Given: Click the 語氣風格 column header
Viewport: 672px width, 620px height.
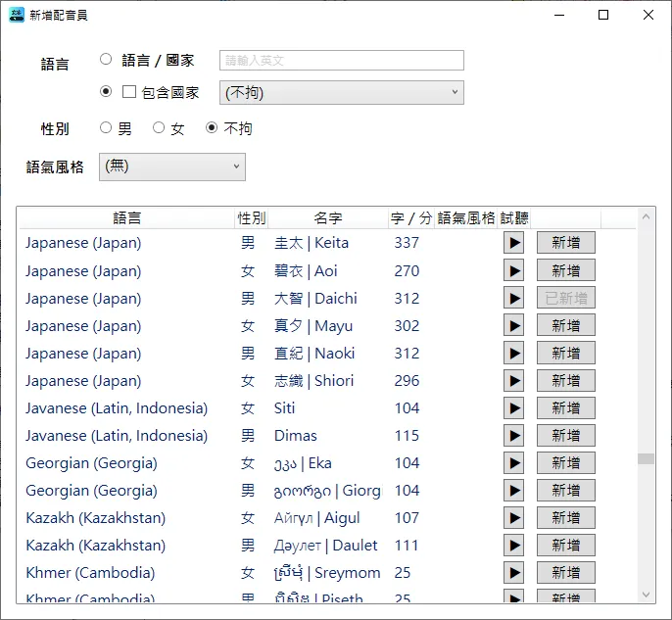Looking at the screenshot, I should coord(466,218).
